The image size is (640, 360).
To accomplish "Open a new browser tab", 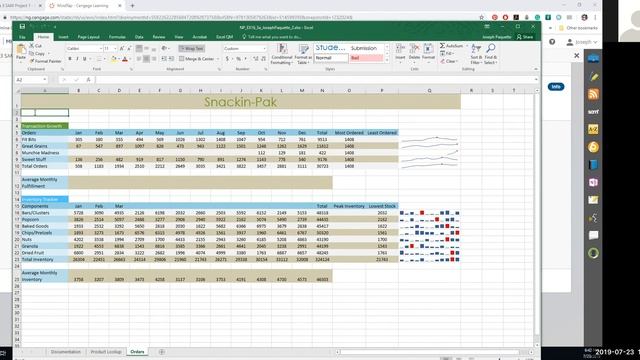I will tap(132, 6).
